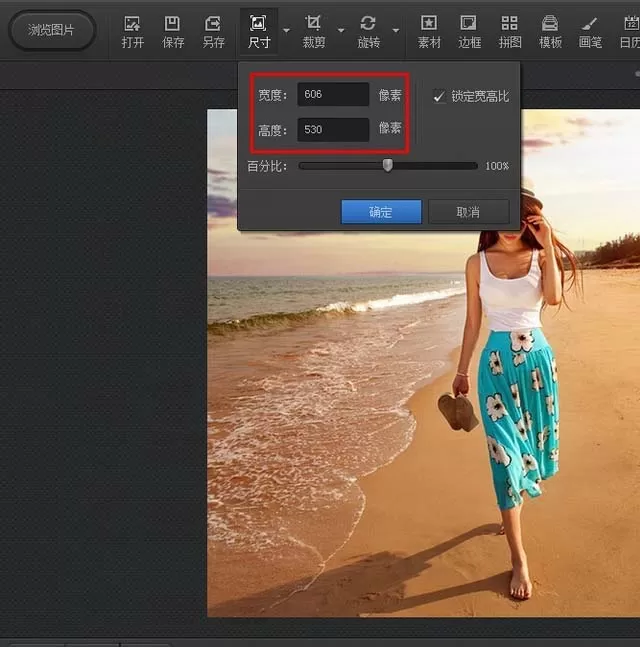640x647 pixels.
Task: Expand the dropdown arrow beside 尺寸
Action: click(286, 30)
